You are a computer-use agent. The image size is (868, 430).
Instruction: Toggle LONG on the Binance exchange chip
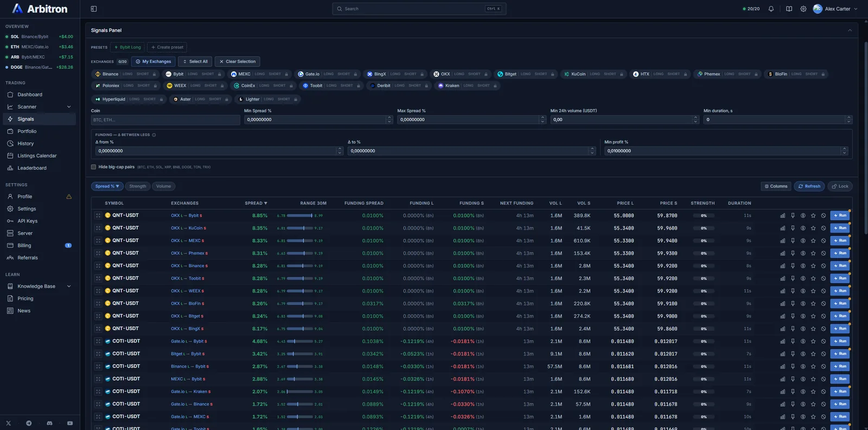pyautogui.click(x=127, y=74)
